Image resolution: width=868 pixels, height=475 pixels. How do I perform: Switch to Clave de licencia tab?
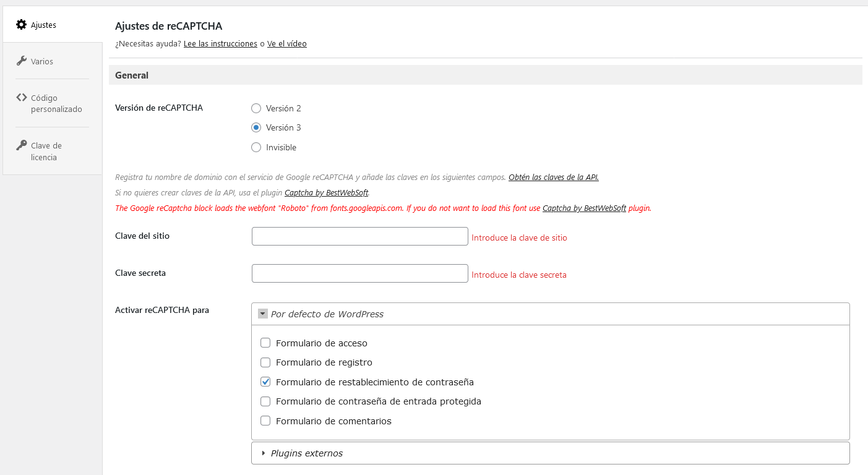point(46,151)
